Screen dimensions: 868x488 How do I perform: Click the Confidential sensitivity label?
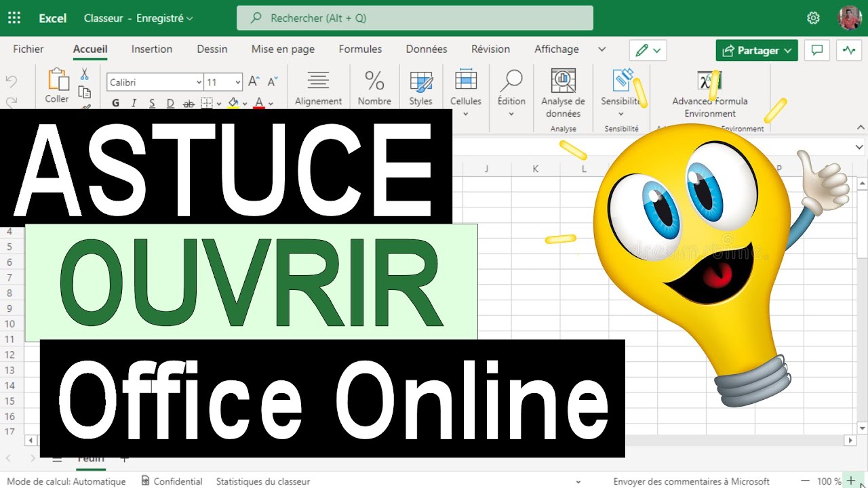point(172,481)
